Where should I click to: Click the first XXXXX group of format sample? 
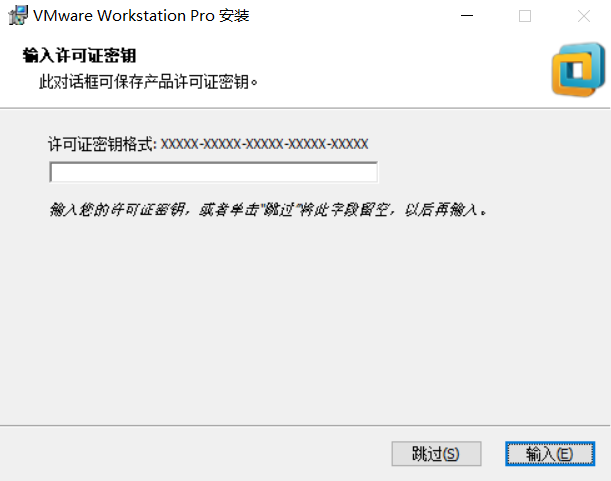tap(180, 144)
